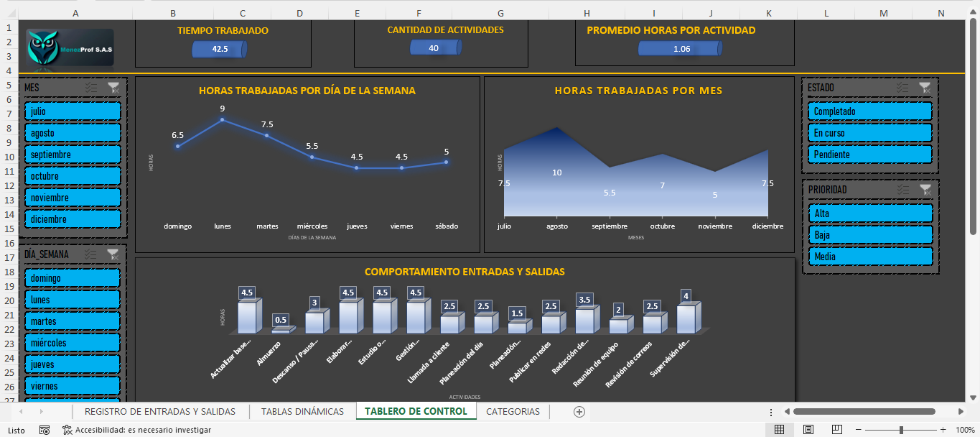This screenshot has width=980, height=437.
Task: Click the horizontal scrollbar right arrow
Action: click(x=958, y=412)
